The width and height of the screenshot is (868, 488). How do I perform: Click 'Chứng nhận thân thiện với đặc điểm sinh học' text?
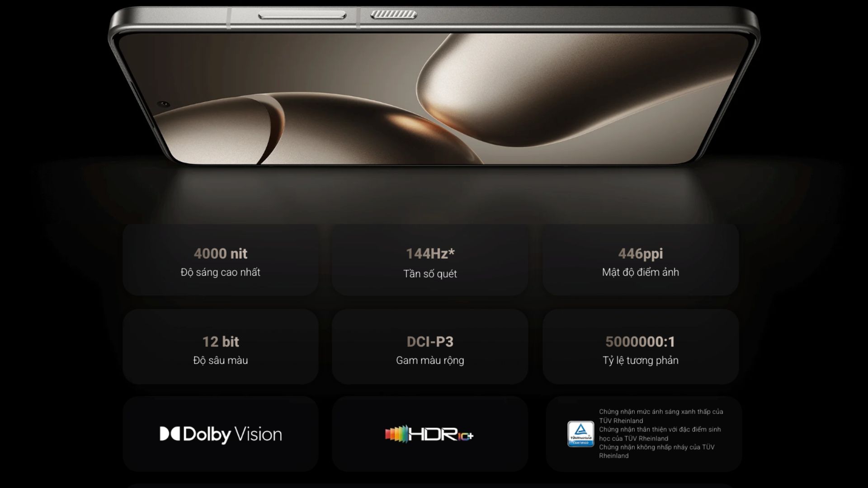coord(660,434)
